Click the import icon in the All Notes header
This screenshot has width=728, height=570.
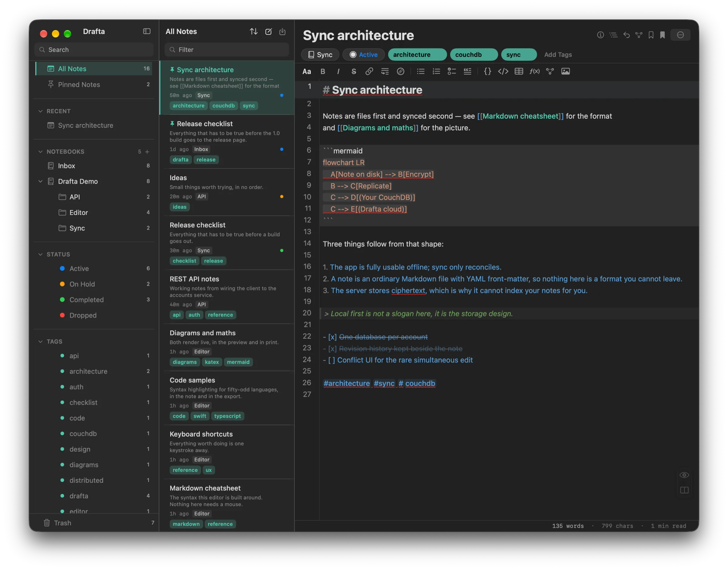(282, 31)
